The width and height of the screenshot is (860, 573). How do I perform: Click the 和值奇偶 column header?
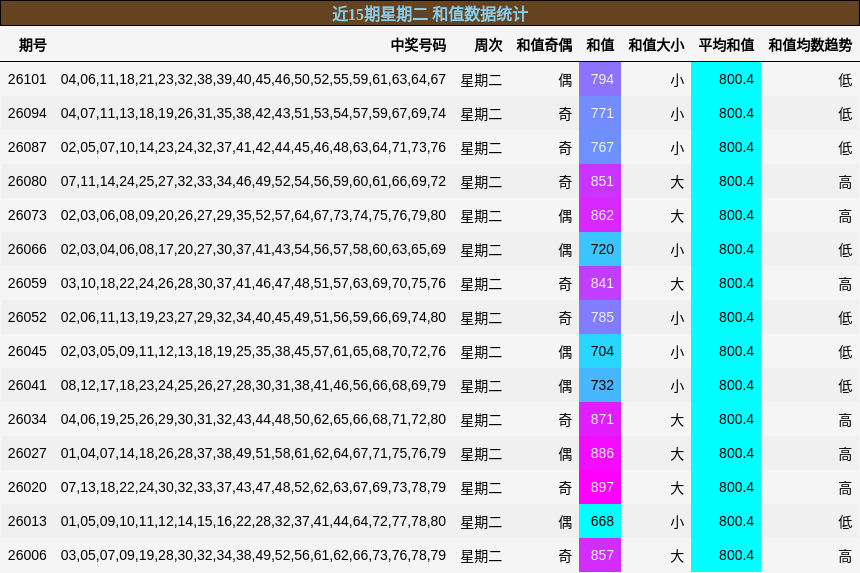click(x=544, y=45)
